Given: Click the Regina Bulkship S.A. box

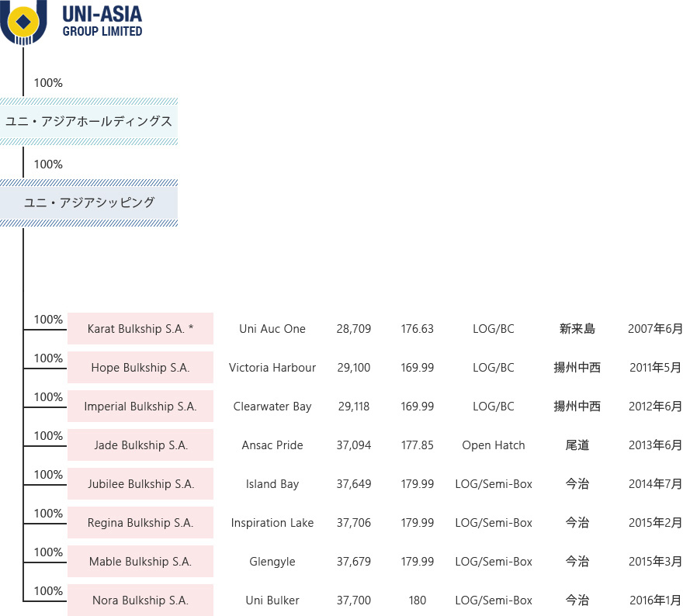Looking at the screenshot, I should point(140,522).
